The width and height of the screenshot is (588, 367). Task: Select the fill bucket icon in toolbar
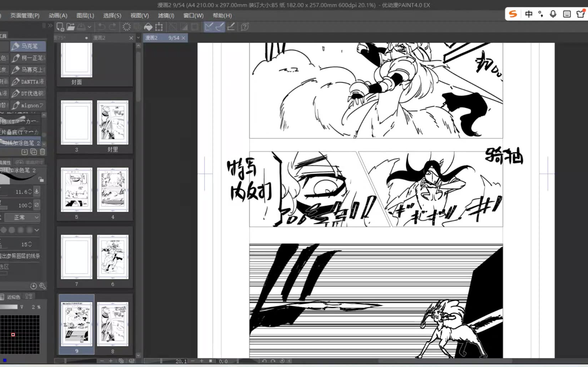[x=148, y=27]
